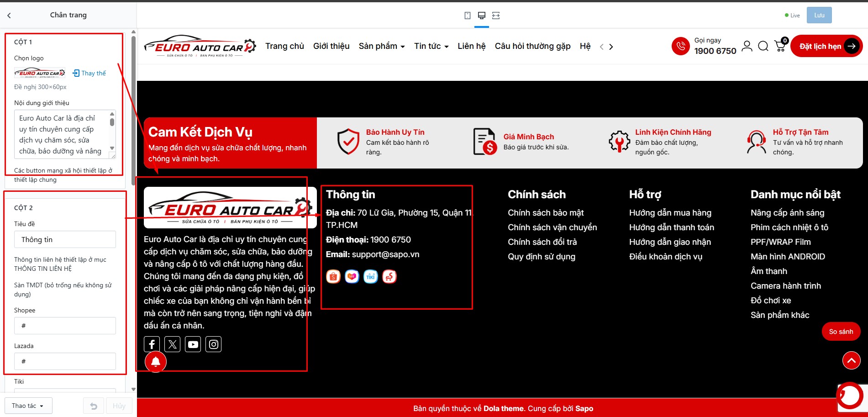Click the Thay thế logo link
Viewport: 868px width, 417px height.
click(89, 73)
